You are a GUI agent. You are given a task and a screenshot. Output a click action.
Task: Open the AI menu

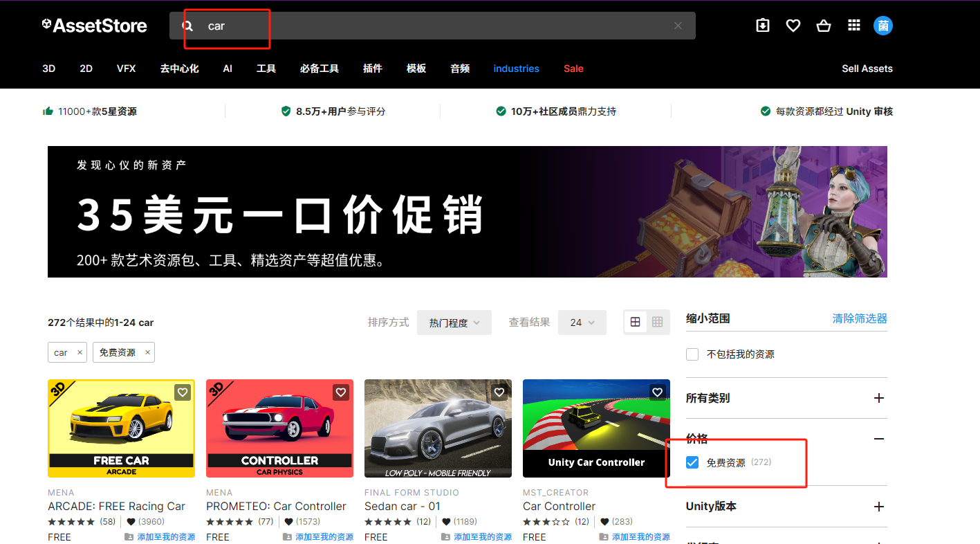[x=228, y=69]
